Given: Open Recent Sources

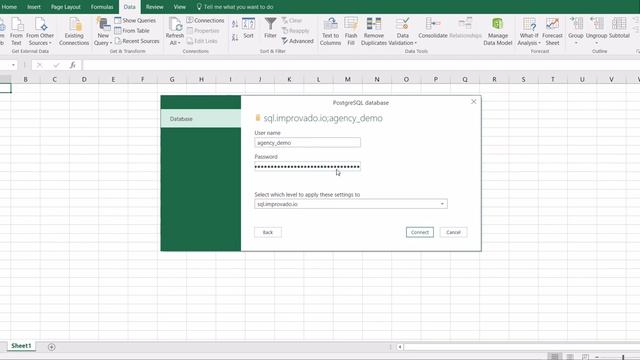Looking at the screenshot, I should [x=137, y=41].
